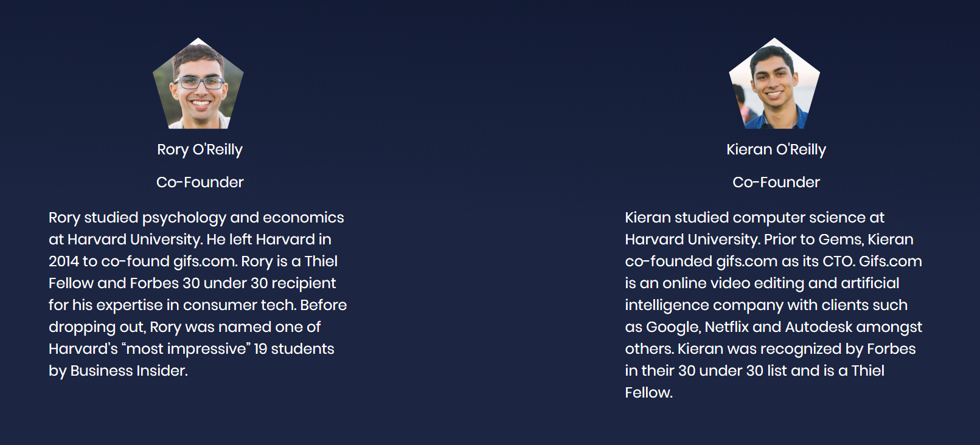The height and width of the screenshot is (445, 980).
Task: Click 'online video editing and artificial' line
Action: 780,283
